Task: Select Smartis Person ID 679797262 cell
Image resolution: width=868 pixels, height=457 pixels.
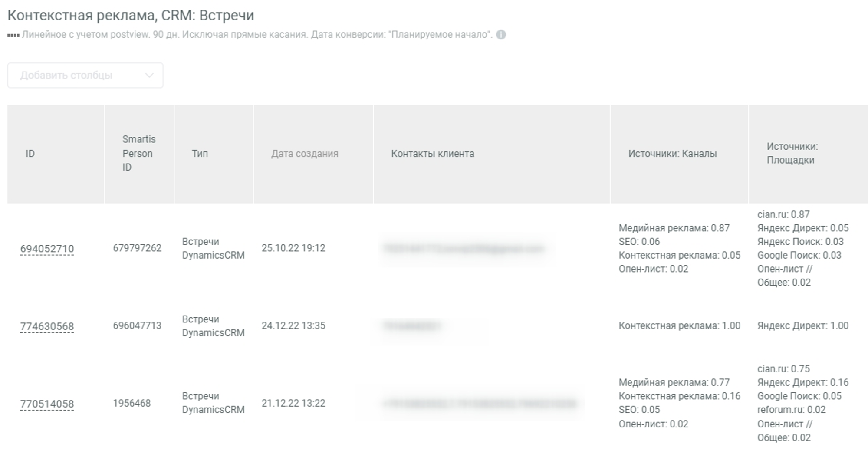Action: [x=137, y=248]
